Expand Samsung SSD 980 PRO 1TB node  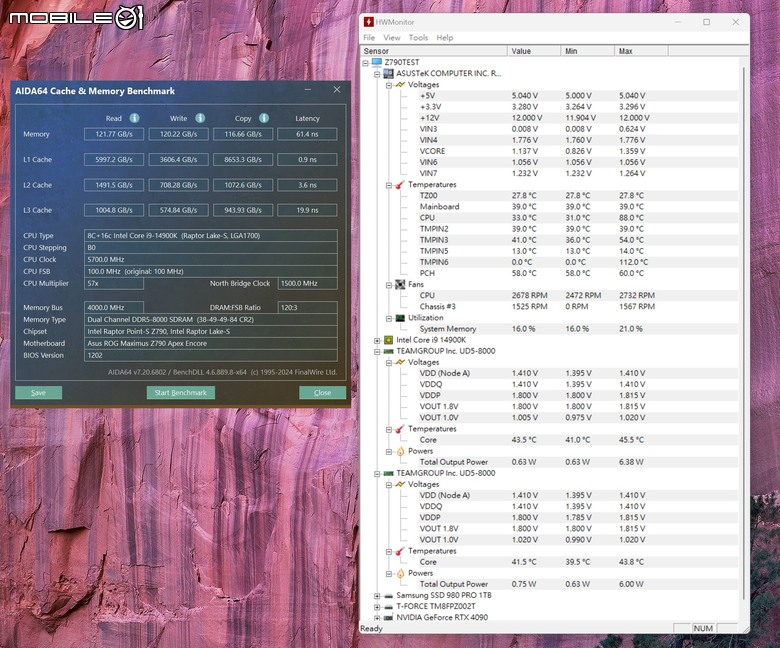(x=377, y=596)
